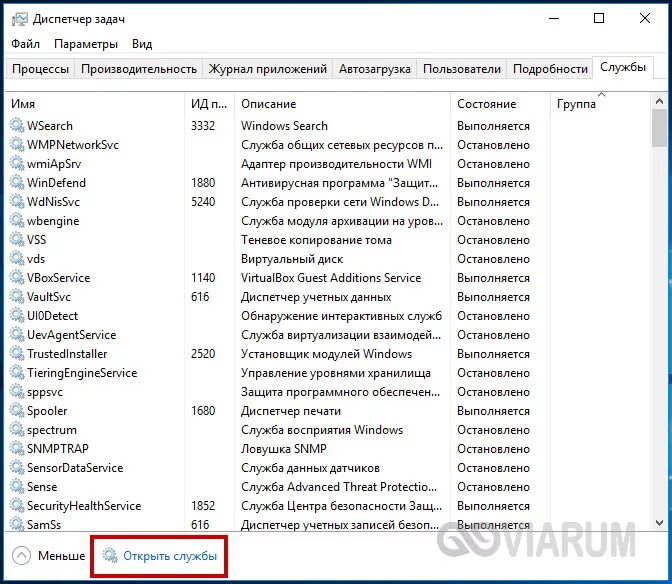Screen dimensions: 672x584
Task: Sort by the Группа column header
Action: coord(600,104)
